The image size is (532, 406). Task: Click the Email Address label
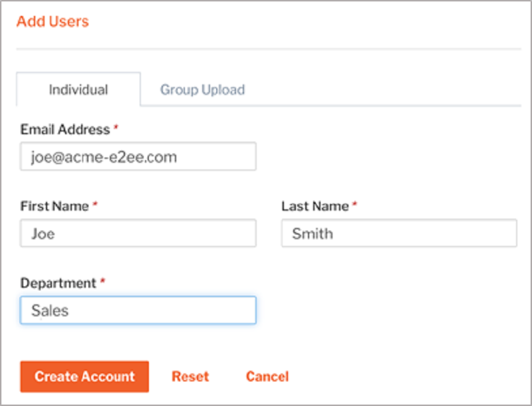click(65, 130)
